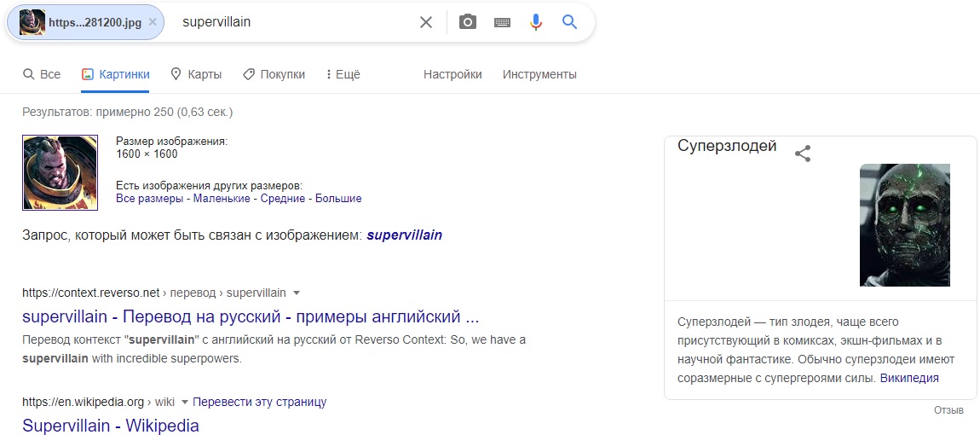Expand the Reverso result options arrow
This screenshot has width=980, height=435.
(x=297, y=293)
